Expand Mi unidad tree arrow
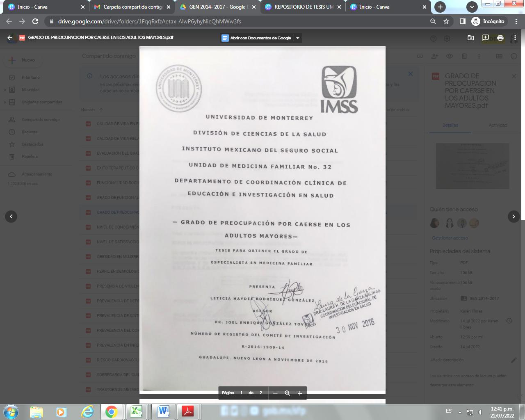This screenshot has height=420, width=525. pyautogui.click(x=5, y=89)
